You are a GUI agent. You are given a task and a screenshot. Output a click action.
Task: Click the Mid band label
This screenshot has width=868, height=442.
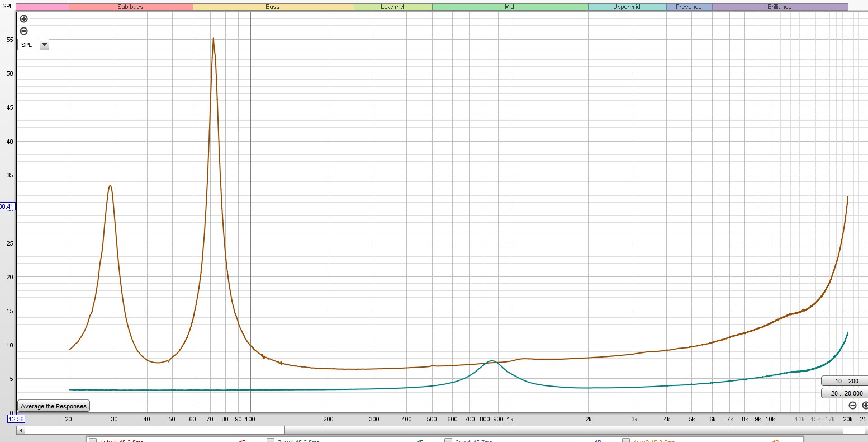(510, 7)
